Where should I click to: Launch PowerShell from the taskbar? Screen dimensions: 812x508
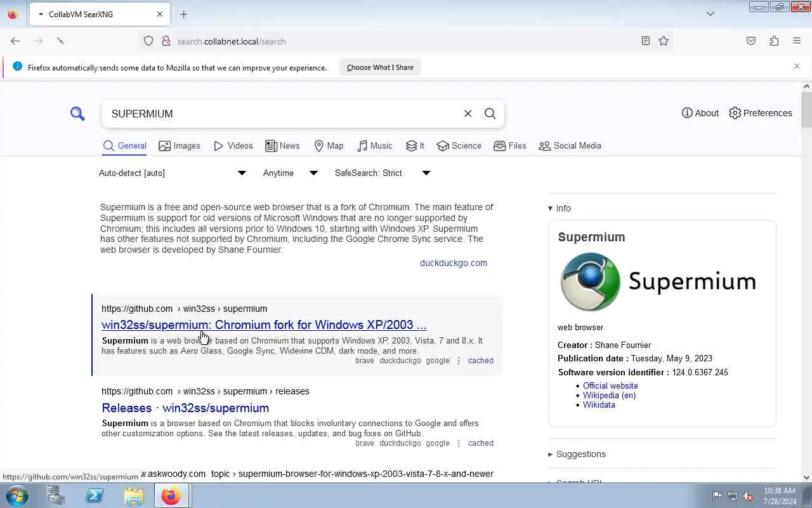point(95,496)
